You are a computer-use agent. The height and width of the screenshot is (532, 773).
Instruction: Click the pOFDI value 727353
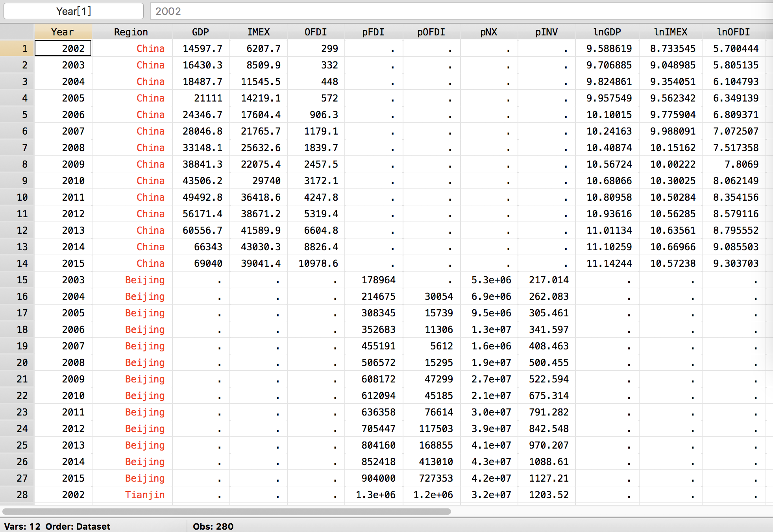436,478
